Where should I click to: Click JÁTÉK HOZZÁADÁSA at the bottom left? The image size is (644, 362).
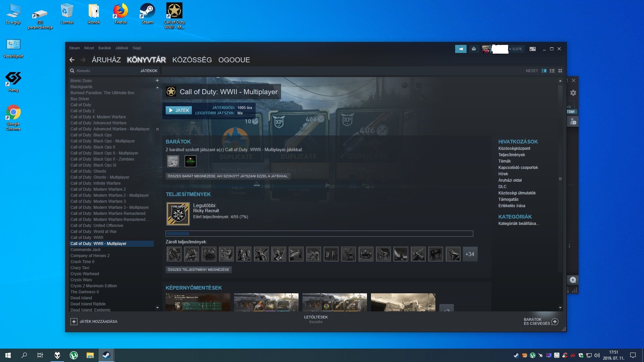[99, 321]
